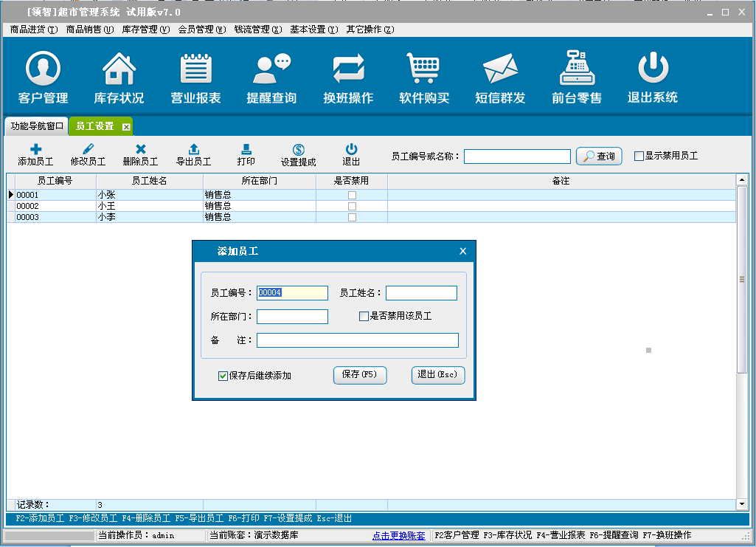Image resolution: width=756 pixels, height=547 pixels.
Task: Click the 所在部门 input field
Action: click(292, 317)
